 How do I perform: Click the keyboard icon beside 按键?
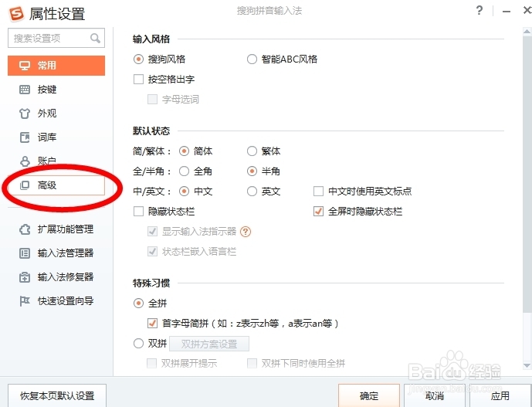[x=25, y=90]
